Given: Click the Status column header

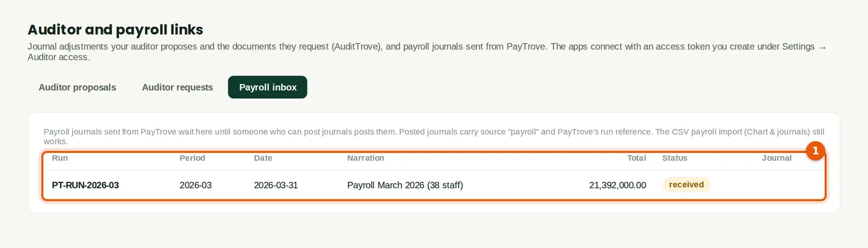Looking at the screenshot, I should 674,158.
